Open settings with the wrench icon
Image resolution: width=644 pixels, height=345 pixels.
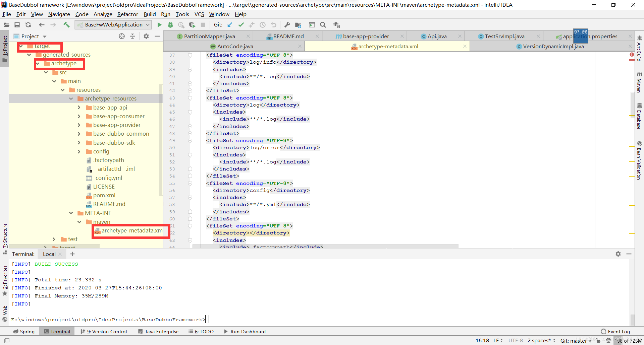click(x=287, y=25)
